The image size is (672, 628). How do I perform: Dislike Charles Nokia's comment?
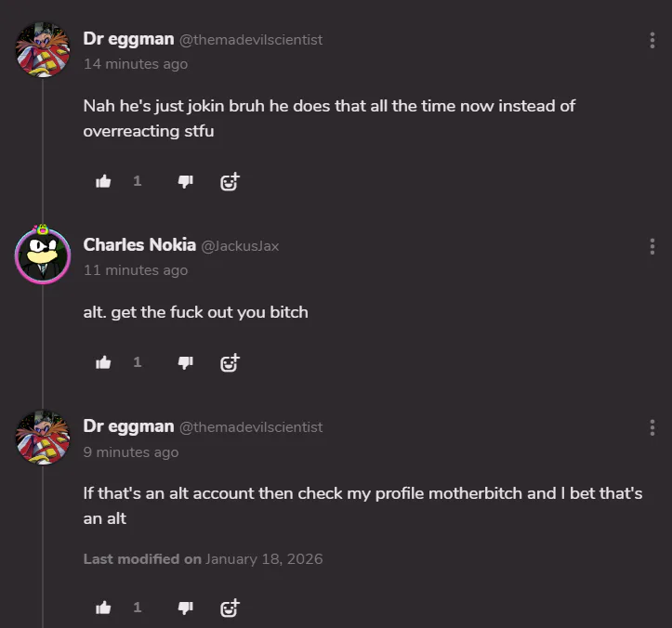[185, 362]
